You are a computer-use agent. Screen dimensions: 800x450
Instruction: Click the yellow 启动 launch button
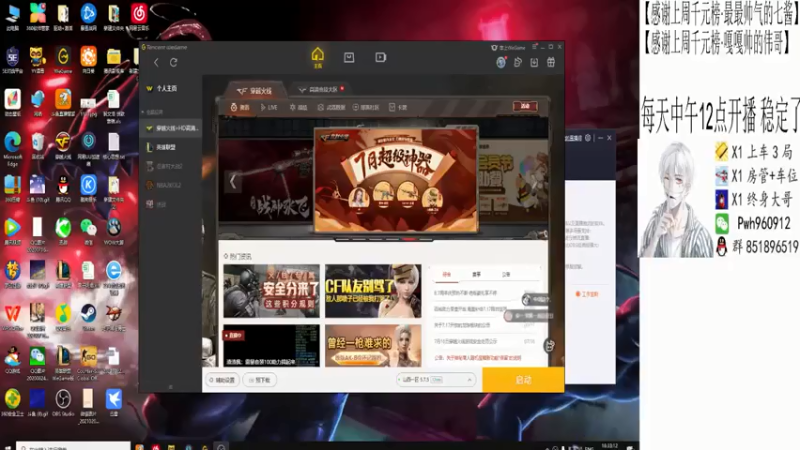pos(523,380)
